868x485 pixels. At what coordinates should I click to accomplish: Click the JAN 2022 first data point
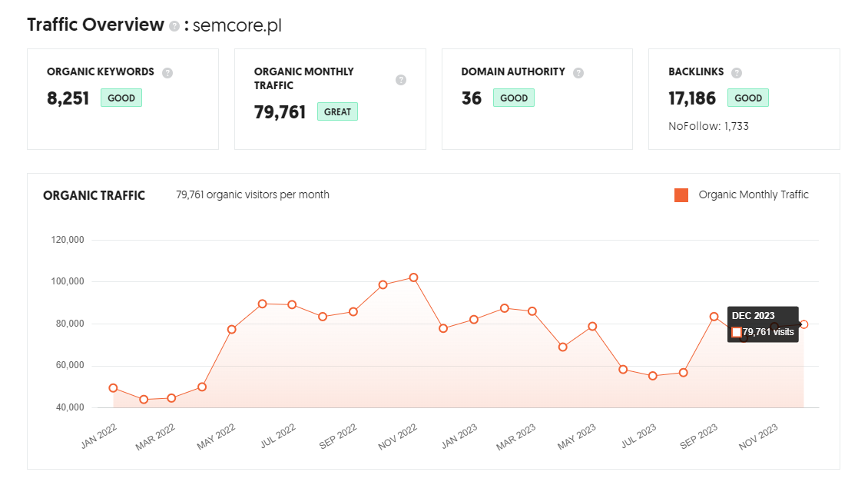[113, 388]
